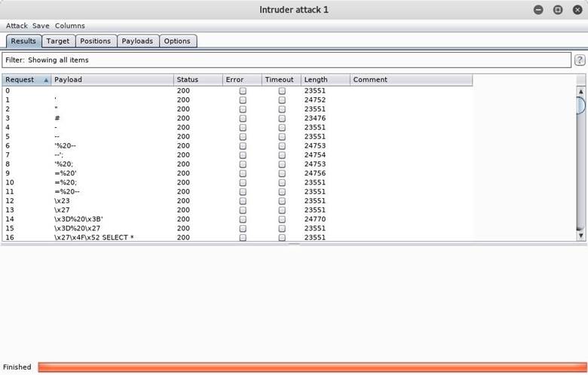This screenshot has height=375, width=588.
Task: Open the Save menu
Action: click(x=41, y=26)
